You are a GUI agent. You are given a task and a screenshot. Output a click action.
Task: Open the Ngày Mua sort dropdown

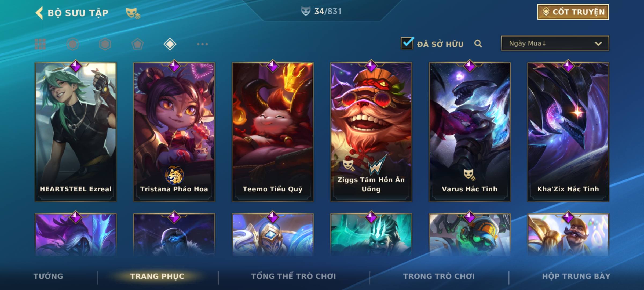point(555,43)
